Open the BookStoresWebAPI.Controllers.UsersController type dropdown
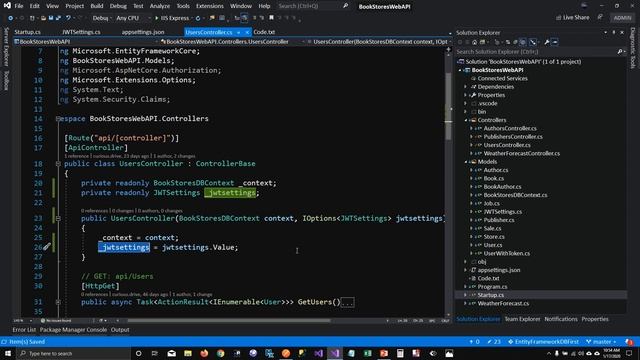The width and height of the screenshot is (640, 360). coord(232,42)
